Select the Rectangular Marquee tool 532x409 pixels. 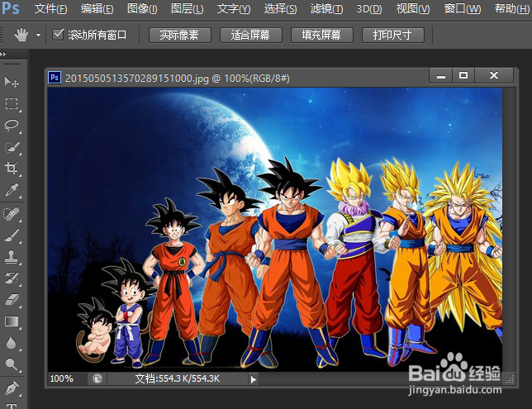pos(12,103)
